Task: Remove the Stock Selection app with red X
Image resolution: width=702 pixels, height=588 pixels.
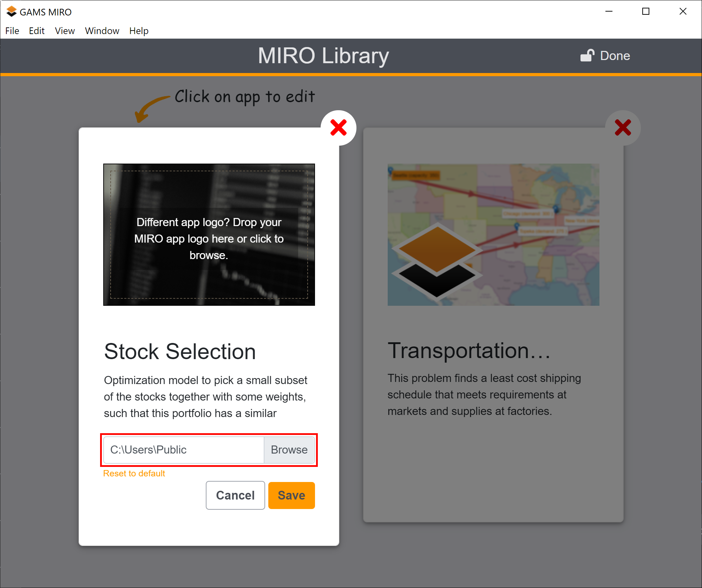Action: coord(339,128)
